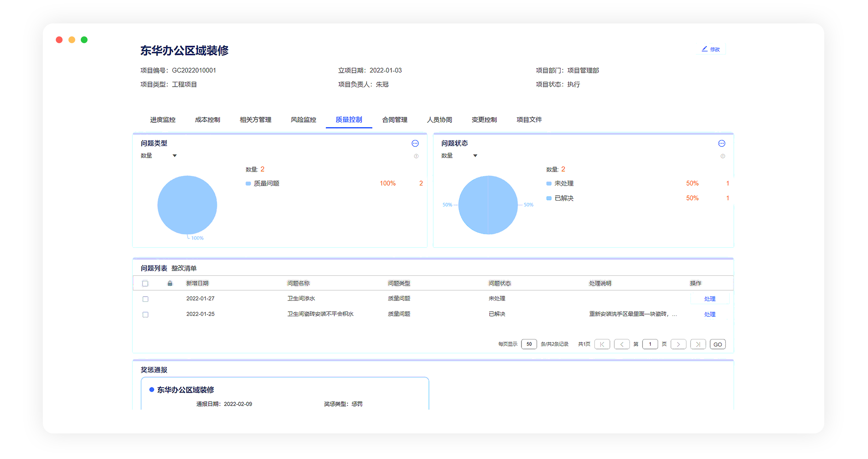Toggle the select-all checkbox in table header
The height and width of the screenshot is (459, 868).
[145, 283]
